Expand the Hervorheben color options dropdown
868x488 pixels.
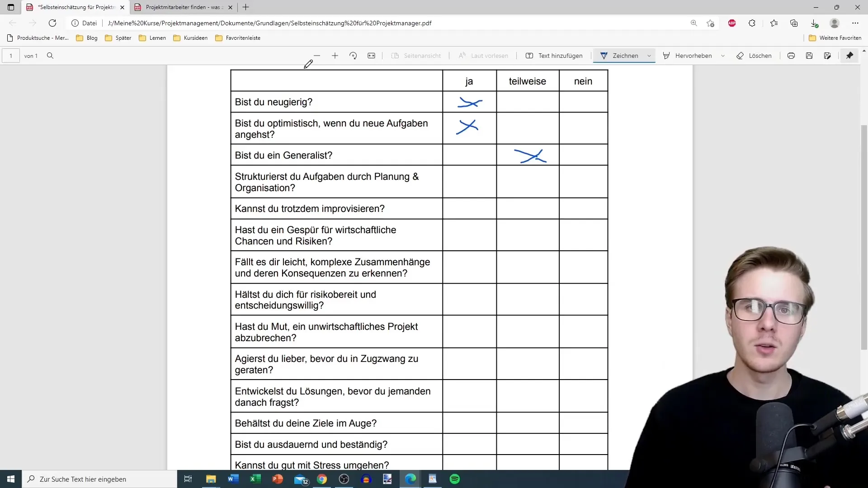(723, 56)
